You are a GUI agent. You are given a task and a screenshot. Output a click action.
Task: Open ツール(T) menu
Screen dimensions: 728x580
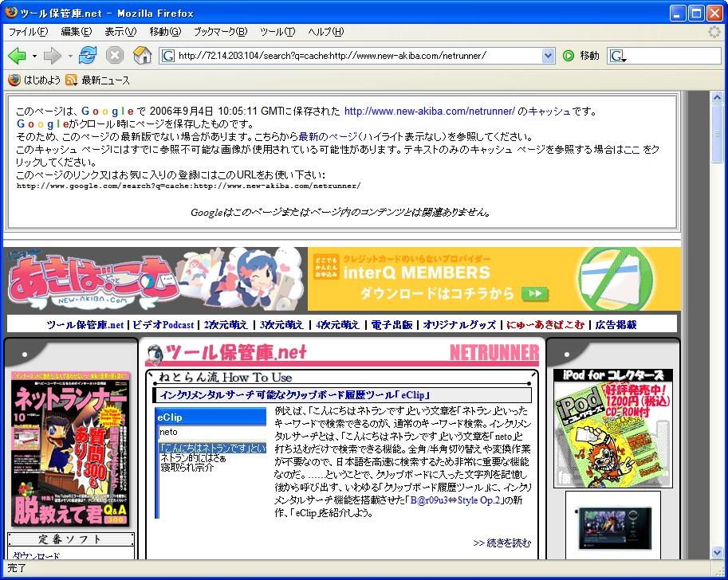click(277, 32)
